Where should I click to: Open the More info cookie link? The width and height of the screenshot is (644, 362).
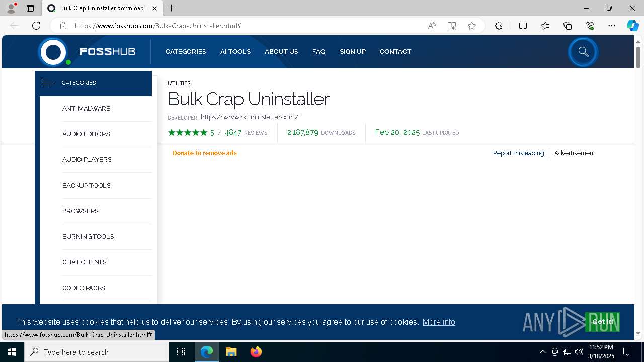click(439, 322)
